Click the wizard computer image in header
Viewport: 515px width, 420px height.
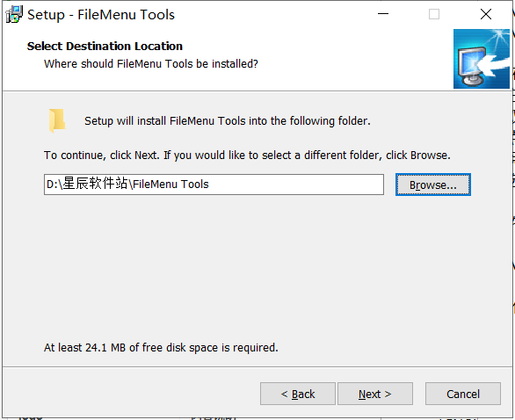click(x=482, y=59)
